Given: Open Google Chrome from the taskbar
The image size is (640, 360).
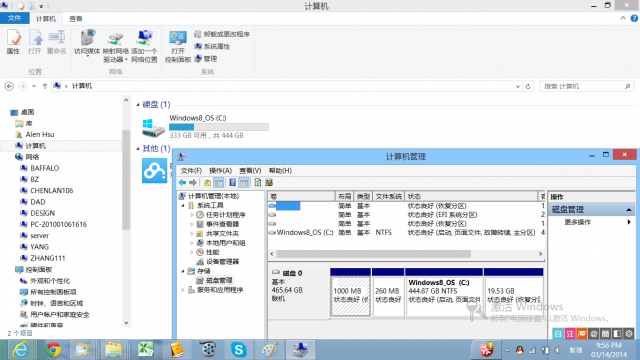Looking at the screenshot, I should coord(53,350).
